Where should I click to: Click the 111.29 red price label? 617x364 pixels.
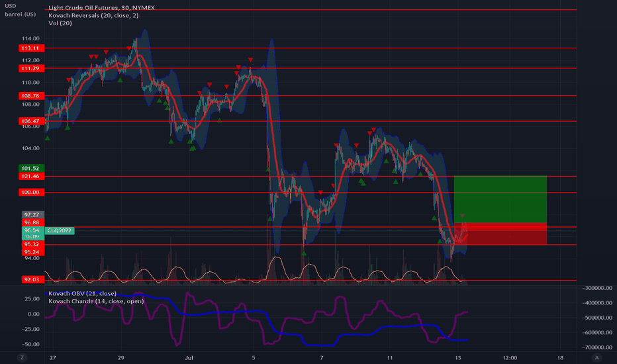pyautogui.click(x=32, y=68)
